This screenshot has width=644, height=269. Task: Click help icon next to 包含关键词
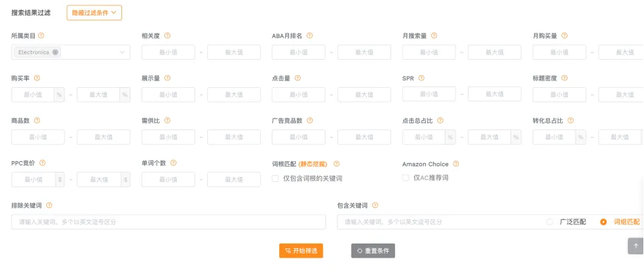click(375, 205)
